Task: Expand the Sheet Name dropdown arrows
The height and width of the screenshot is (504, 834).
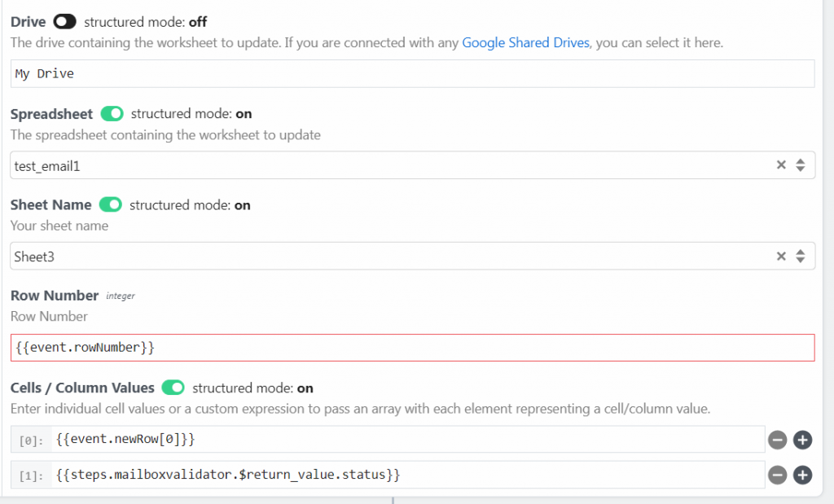Action: 801,256
